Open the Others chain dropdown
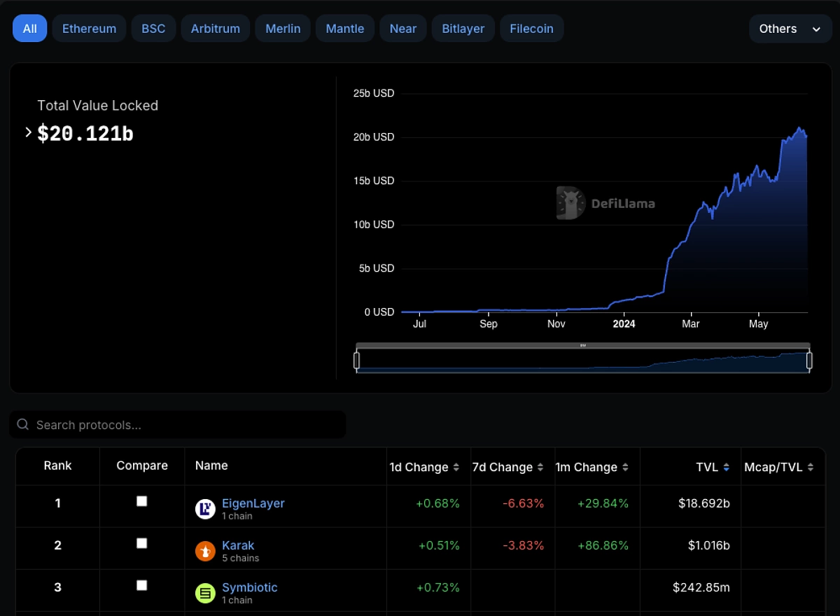 click(790, 29)
